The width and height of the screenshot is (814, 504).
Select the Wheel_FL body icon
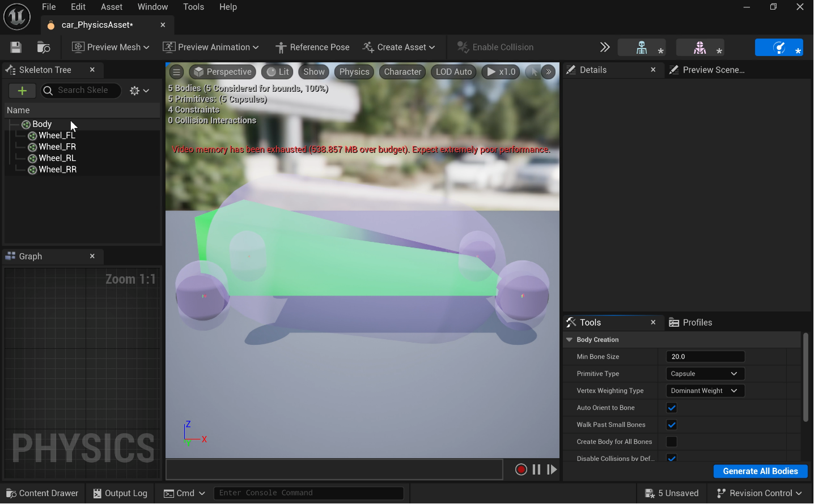pyautogui.click(x=33, y=136)
